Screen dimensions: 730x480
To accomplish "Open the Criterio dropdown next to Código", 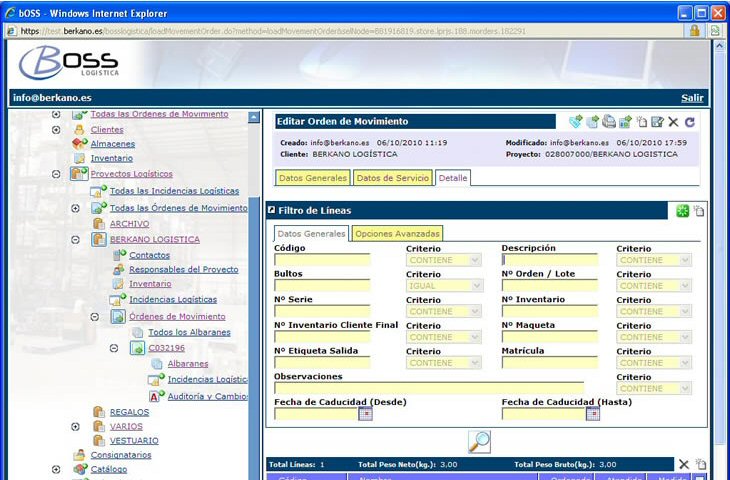I will click(449, 260).
